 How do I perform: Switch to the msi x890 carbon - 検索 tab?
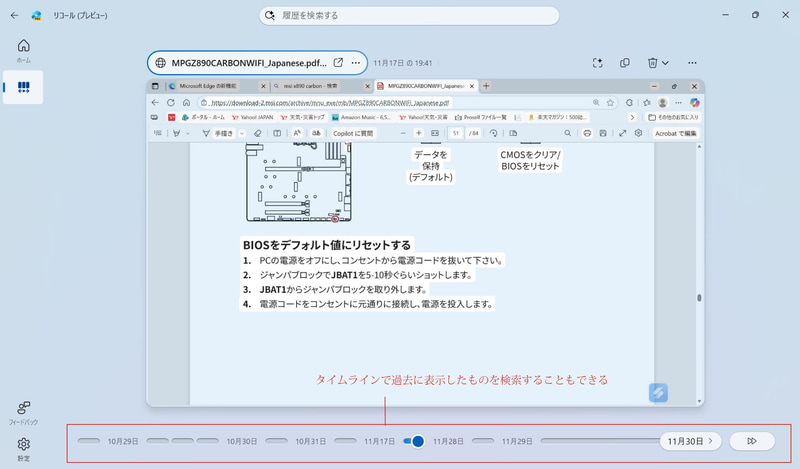click(321, 86)
